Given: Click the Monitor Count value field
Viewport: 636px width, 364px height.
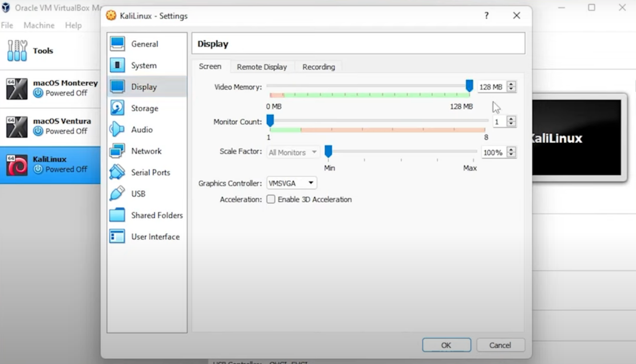Looking at the screenshot, I should click(500, 121).
